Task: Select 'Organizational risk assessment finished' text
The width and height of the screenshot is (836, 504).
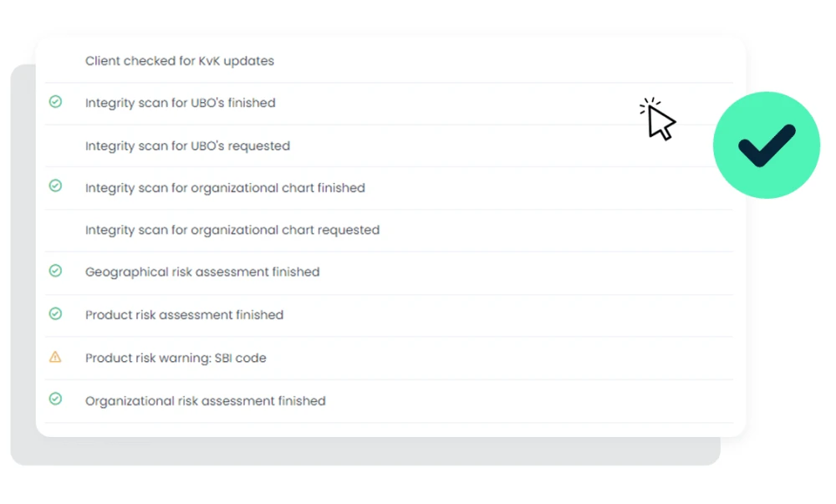Action: tap(205, 401)
